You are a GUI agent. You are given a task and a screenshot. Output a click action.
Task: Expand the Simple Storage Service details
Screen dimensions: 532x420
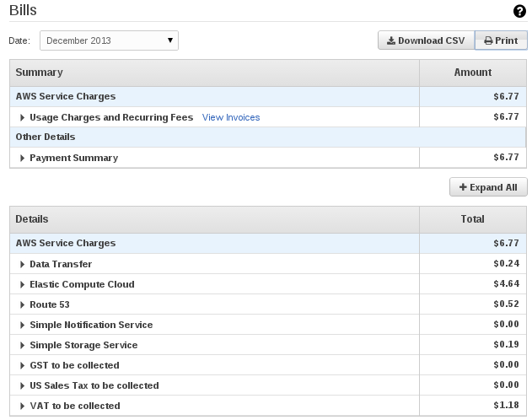point(23,346)
